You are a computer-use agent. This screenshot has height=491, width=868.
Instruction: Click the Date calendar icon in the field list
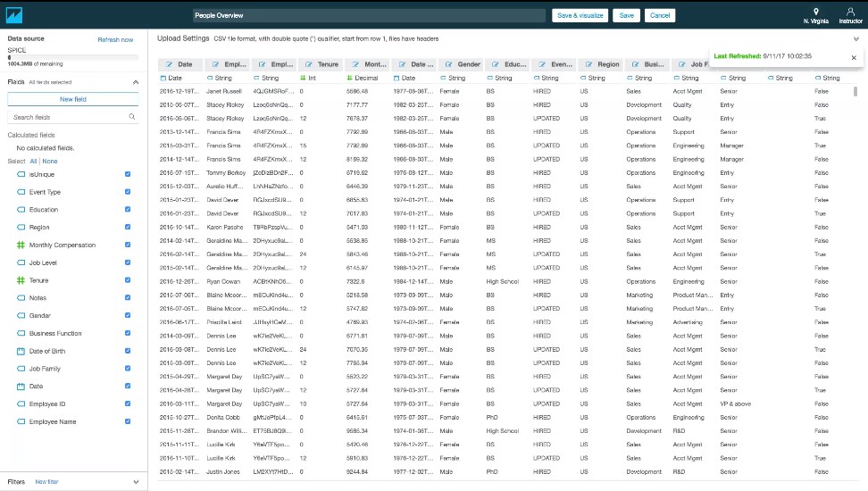click(21, 387)
